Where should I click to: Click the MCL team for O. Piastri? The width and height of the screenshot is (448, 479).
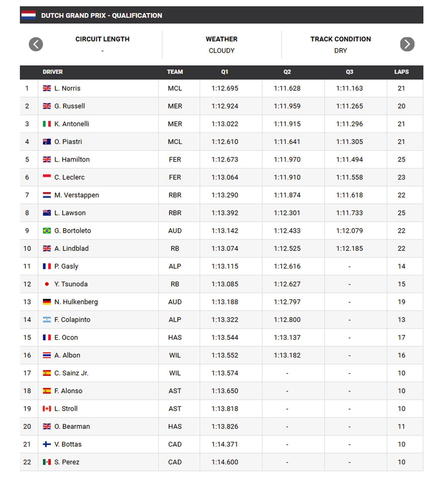tap(175, 142)
